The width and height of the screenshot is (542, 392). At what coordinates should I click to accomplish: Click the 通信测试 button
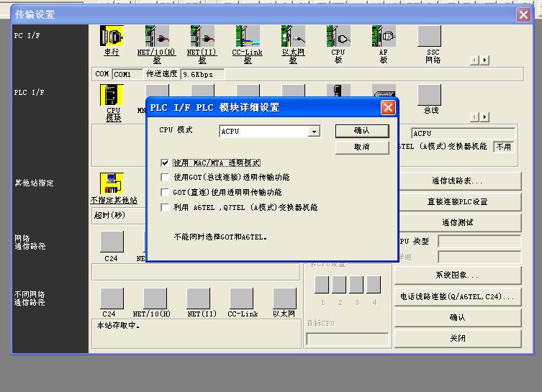(457, 222)
